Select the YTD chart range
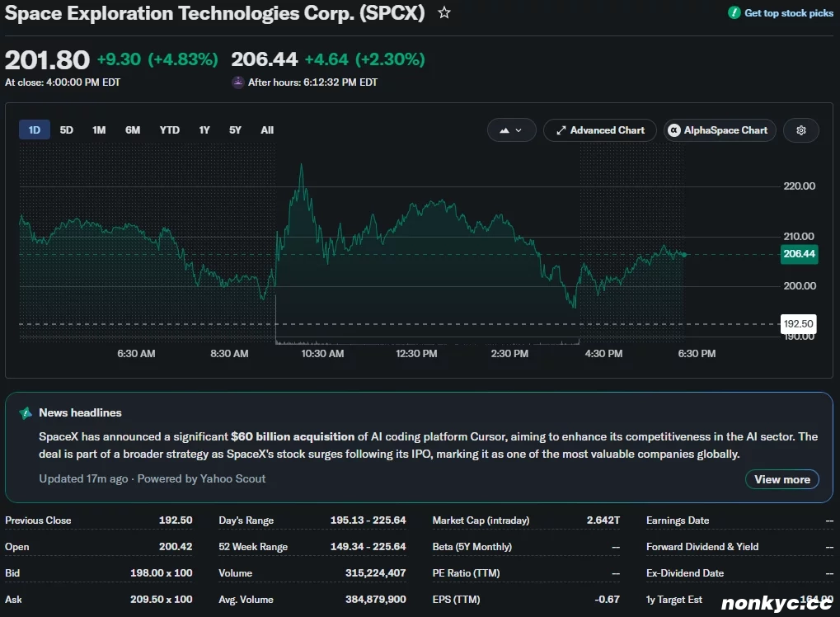 coord(170,130)
